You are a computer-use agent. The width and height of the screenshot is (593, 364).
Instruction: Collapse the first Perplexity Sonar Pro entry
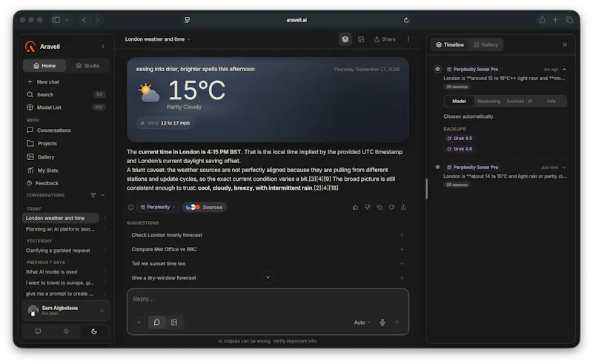coord(564,70)
